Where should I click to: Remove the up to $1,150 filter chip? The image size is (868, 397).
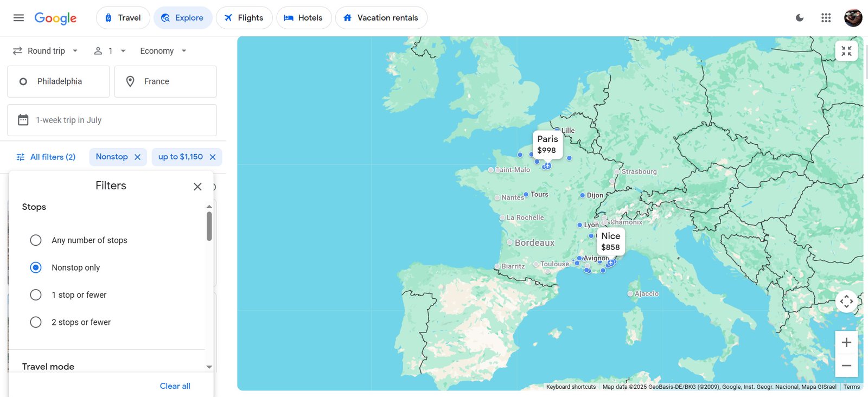coord(213,157)
